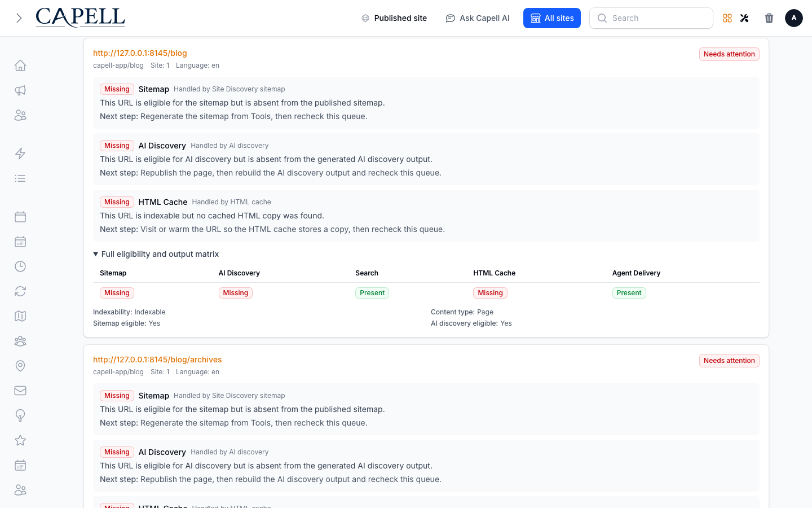Select the clock history sidebar icon

tap(20, 266)
